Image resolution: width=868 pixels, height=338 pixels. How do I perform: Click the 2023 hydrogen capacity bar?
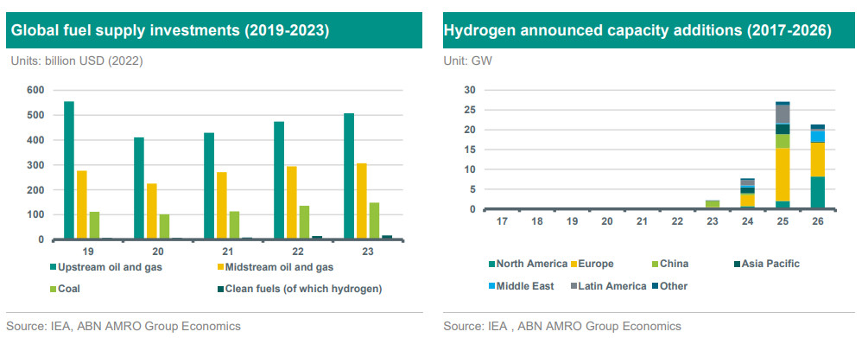coord(713,205)
